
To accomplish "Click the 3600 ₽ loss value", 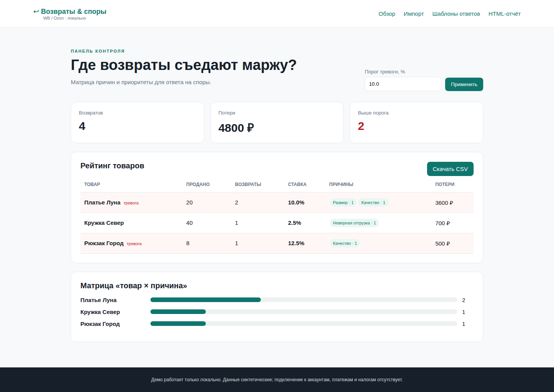I will (444, 203).
